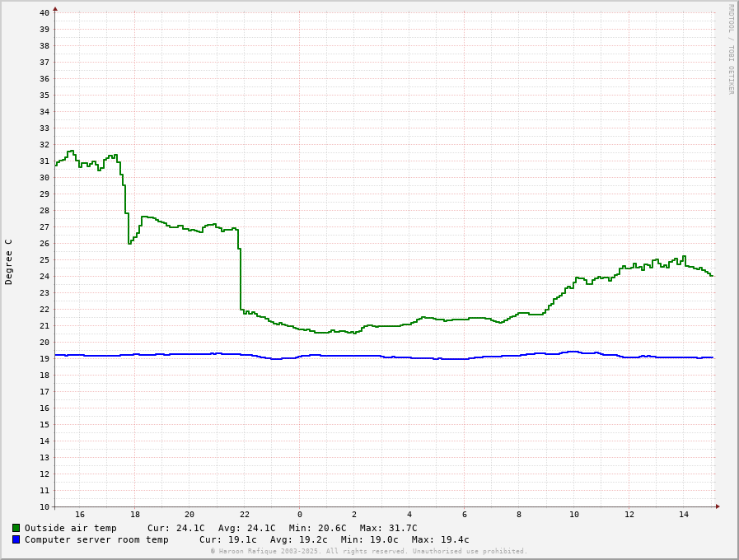
Task: Click the 40 label on temperature axis
Action: pos(44,13)
